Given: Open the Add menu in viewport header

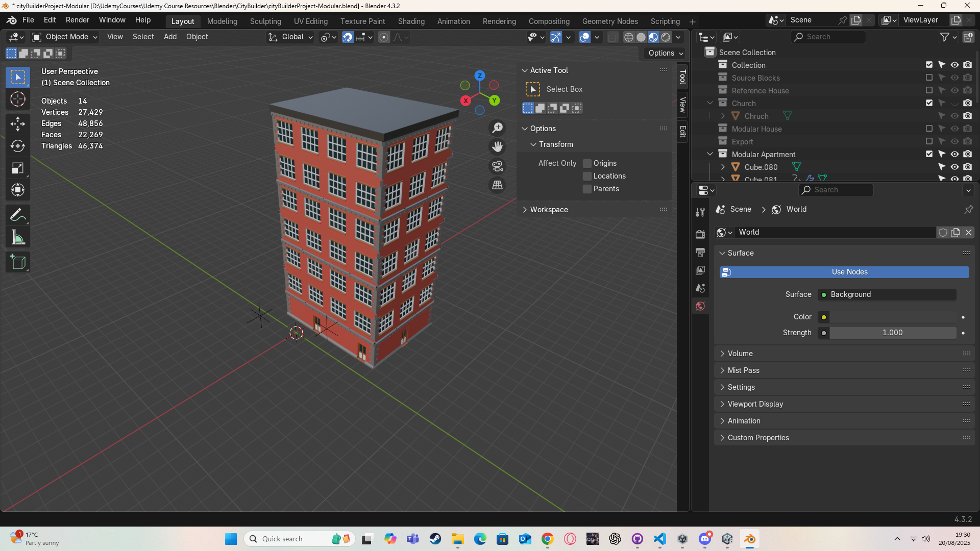Looking at the screenshot, I should (170, 37).
